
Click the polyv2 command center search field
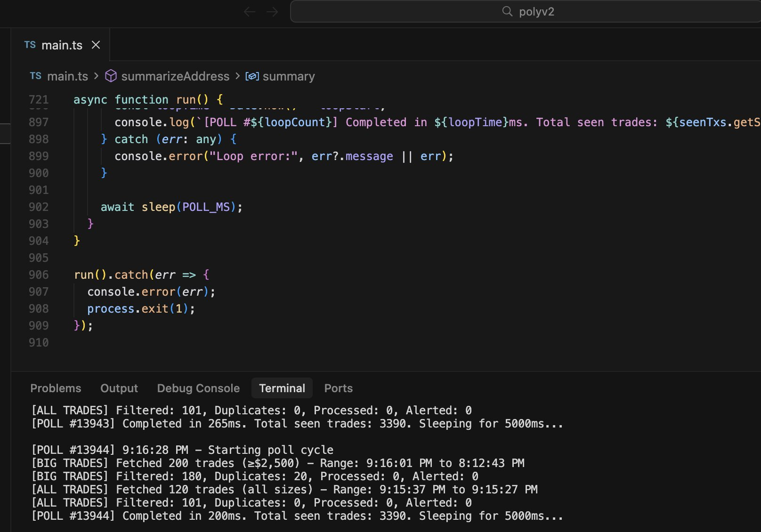tap(536, 12)
